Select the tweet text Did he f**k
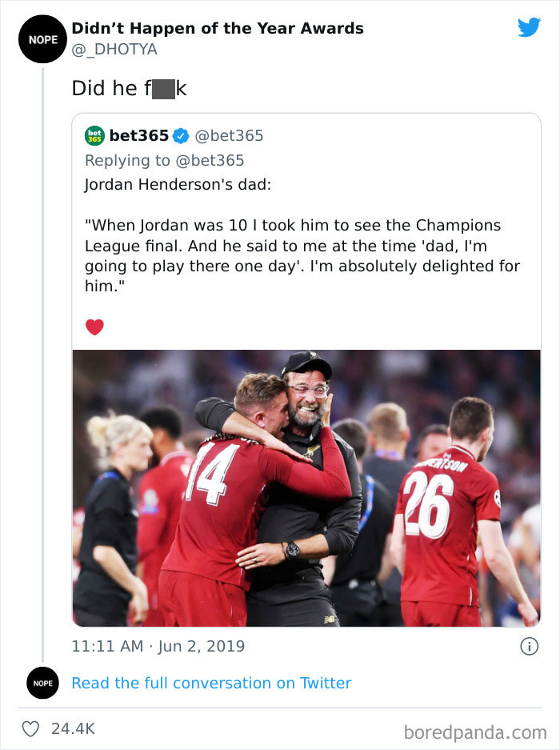Screen dimensions: 560x750 (128, 88)
